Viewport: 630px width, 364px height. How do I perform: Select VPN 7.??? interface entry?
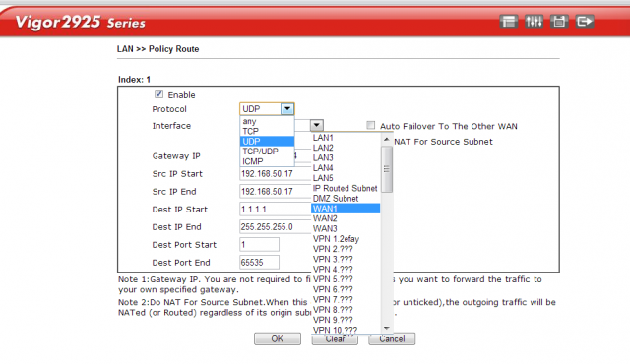(x=346, y=299)
